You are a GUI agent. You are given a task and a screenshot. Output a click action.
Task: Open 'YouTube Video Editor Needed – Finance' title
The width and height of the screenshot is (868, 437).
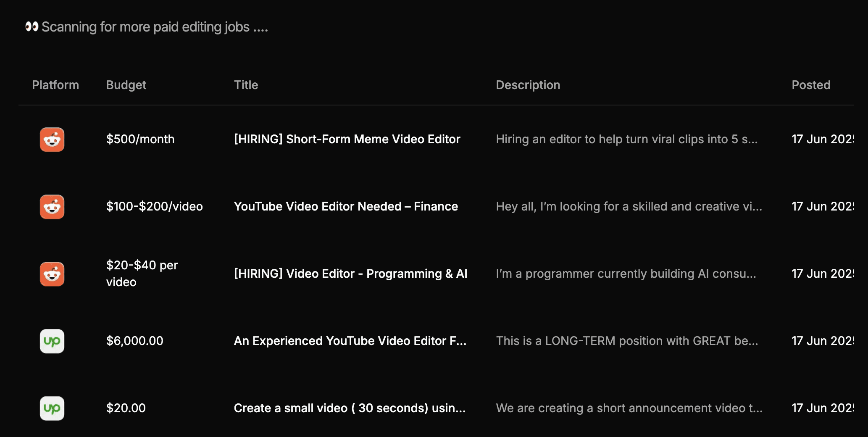click(346, 206)
